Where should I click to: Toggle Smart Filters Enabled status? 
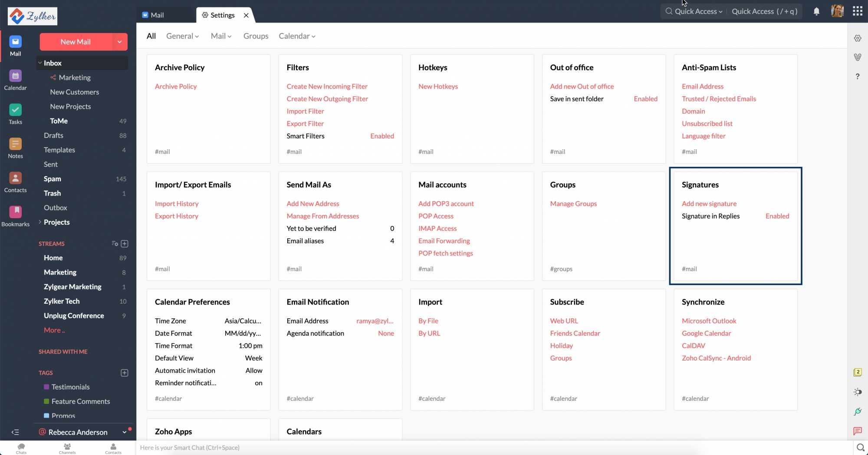pyautogui.click(x=382, y=136)
